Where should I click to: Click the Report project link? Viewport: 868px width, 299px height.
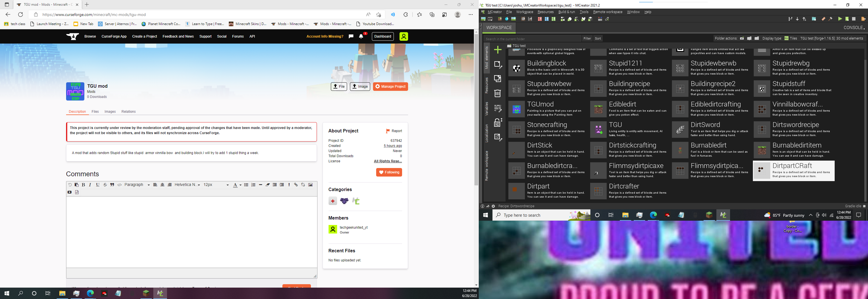pos(394,131)
